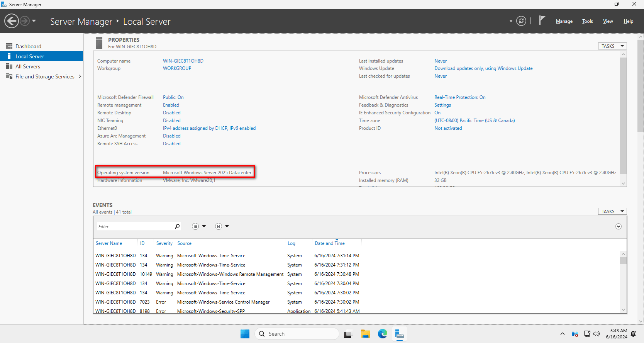Image resolution: width=644 pixels, height=343 pixels.
Task: Click Last installed updates Never link
Action: point(441,61)
